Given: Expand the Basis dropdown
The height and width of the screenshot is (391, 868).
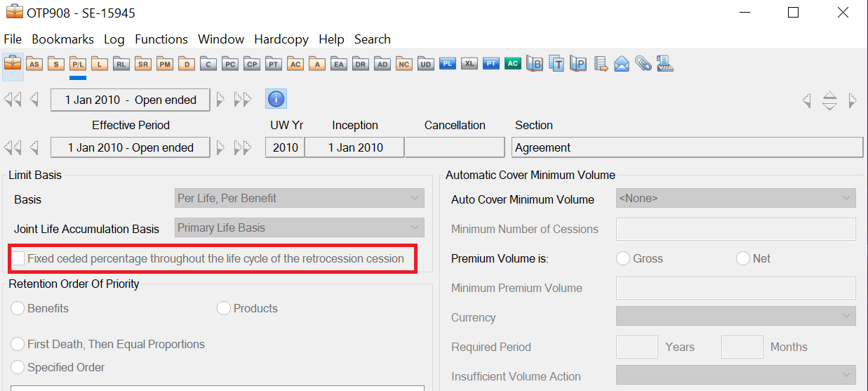Looking at the screenshot, I should click(300, 199).
